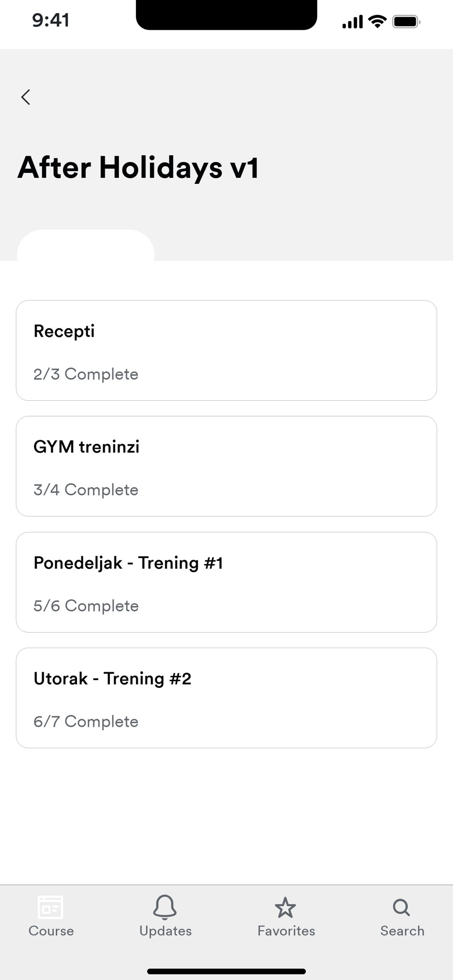Tap the cellular signal bars icon
This screenshot has width=453, height=980.
(352, 22)
